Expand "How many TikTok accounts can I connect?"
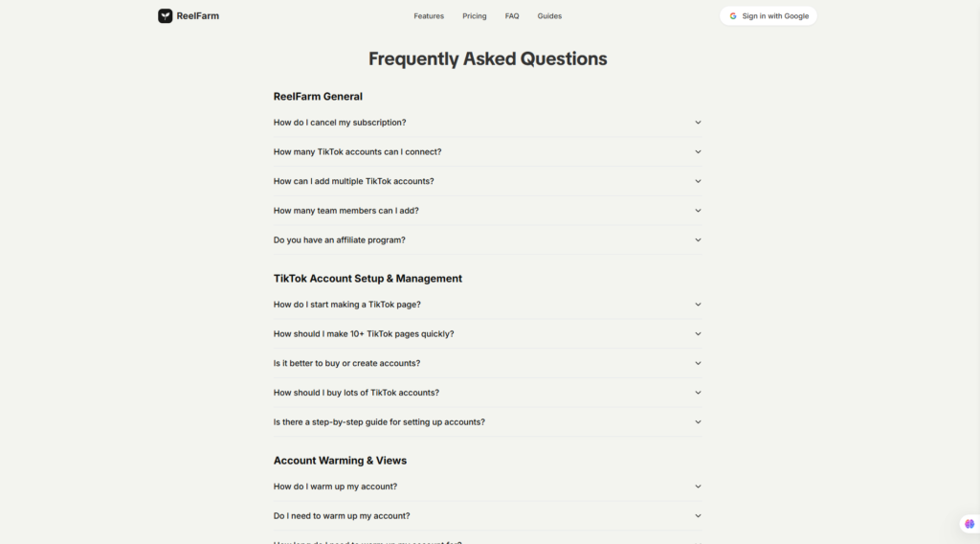The image size is (980, 544). (487, 152)
